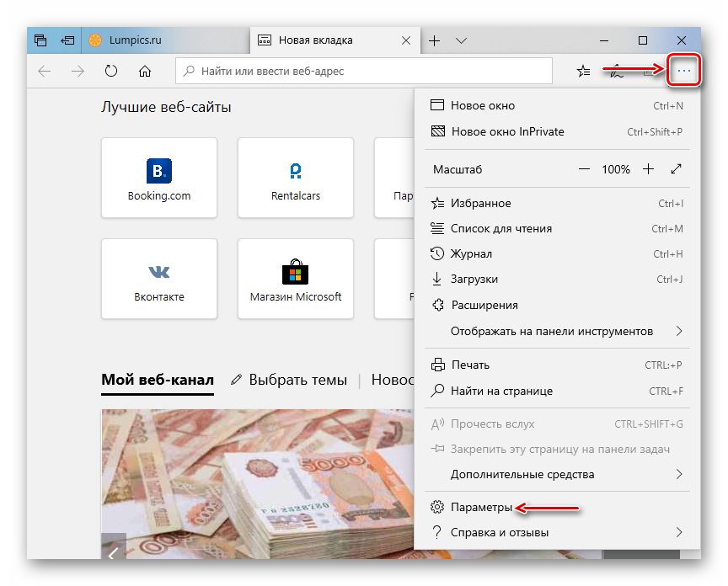Zoom in with the plus button
728x586 pixels.
tap(648, 169)
